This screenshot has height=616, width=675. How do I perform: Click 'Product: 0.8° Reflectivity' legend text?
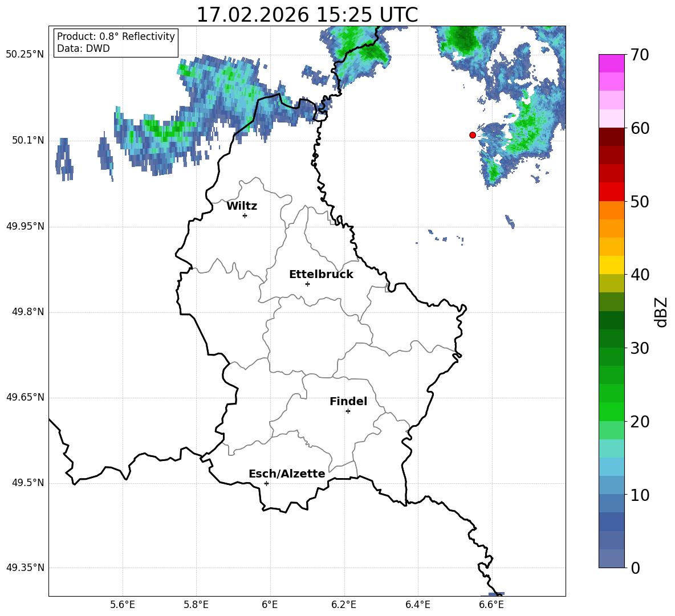tap(116, 36)
